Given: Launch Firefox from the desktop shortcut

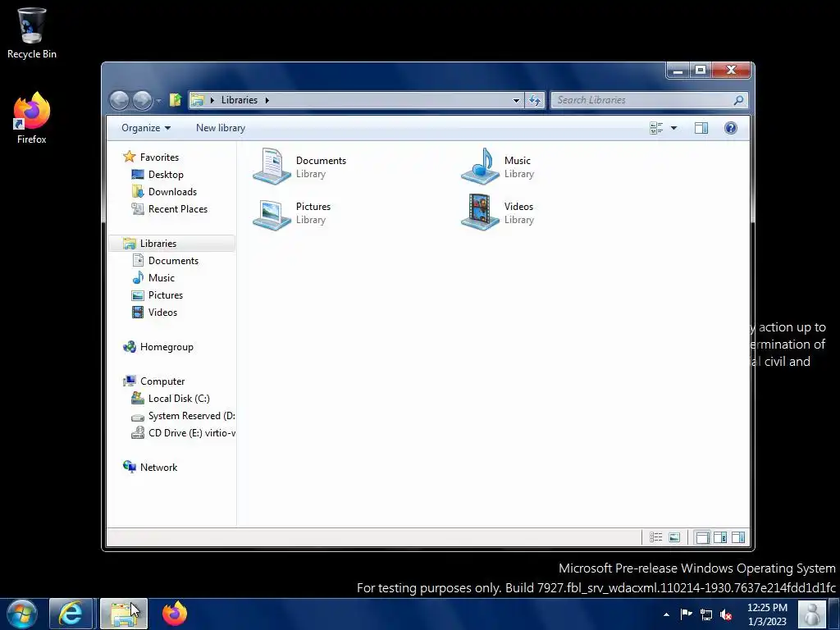Looking at the screenshot, I should pos(32,118).
